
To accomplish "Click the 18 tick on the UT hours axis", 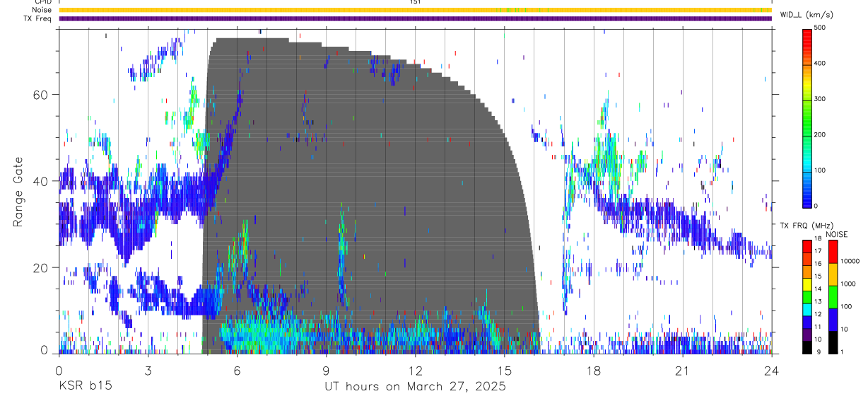I will (594, 371).
